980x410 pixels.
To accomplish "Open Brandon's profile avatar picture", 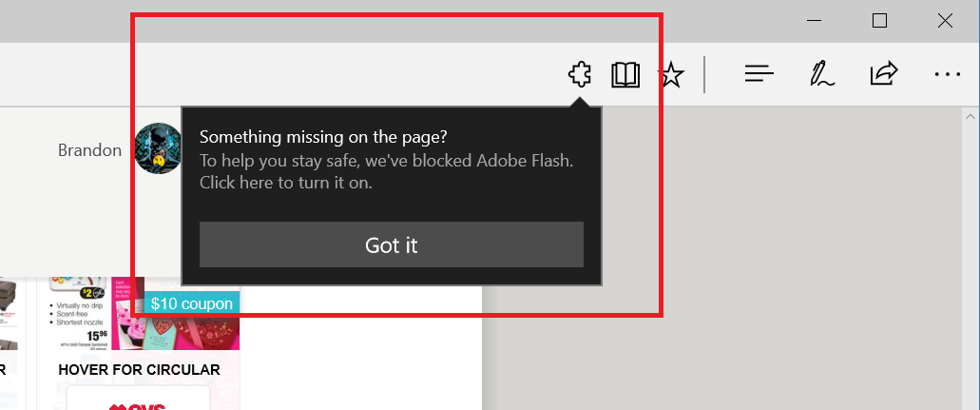I will click(x=158, y=147).
